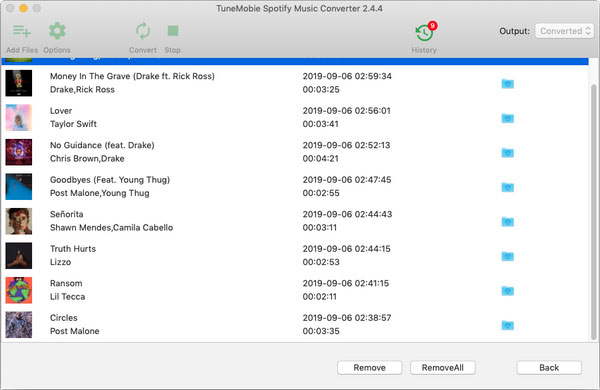Viewport: 600px width, 390px height.
Task: Select the title 'Goodbyes (Feat. Young Thug)'
Action: [110, 180]
